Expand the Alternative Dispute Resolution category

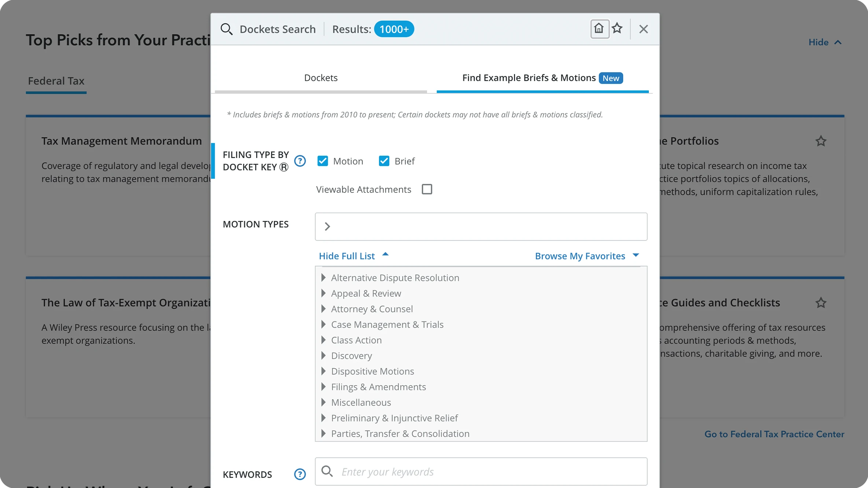323,278
